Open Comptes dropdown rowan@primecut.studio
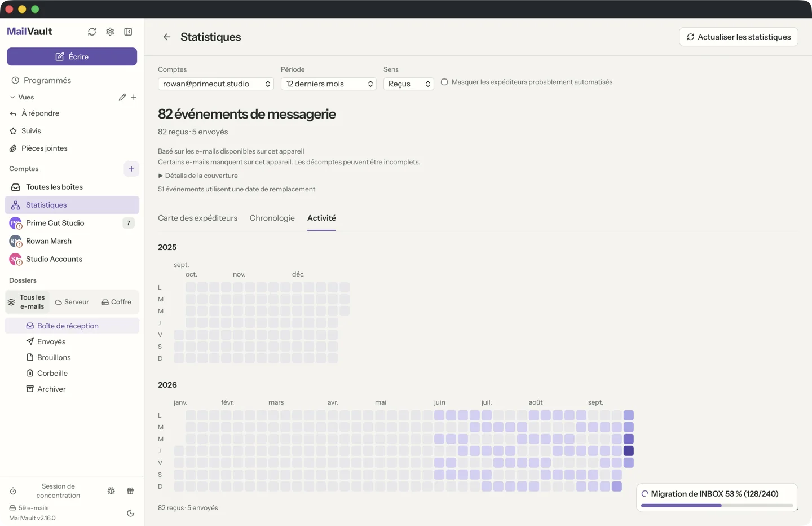The image size is (812, 526). 216,84
